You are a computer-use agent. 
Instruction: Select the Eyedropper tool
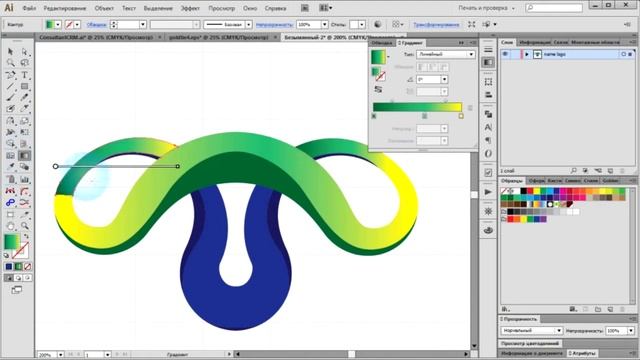click(x=11, y=167)
